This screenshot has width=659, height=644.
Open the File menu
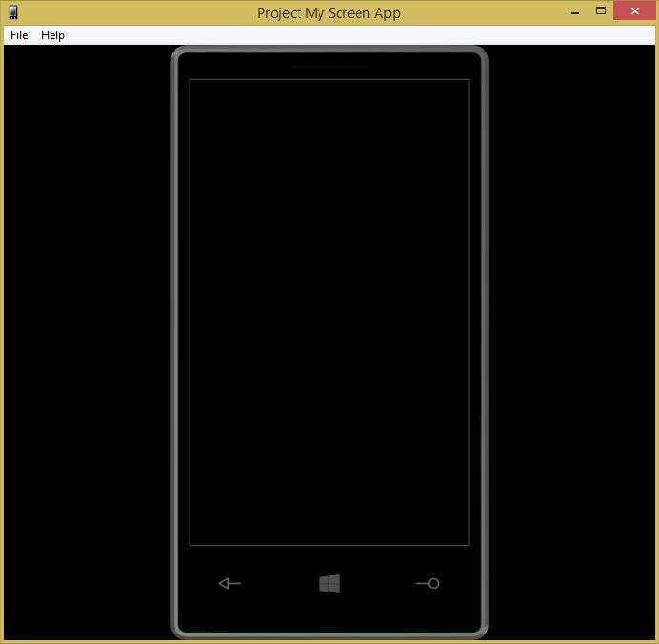(x=19, y=35)
